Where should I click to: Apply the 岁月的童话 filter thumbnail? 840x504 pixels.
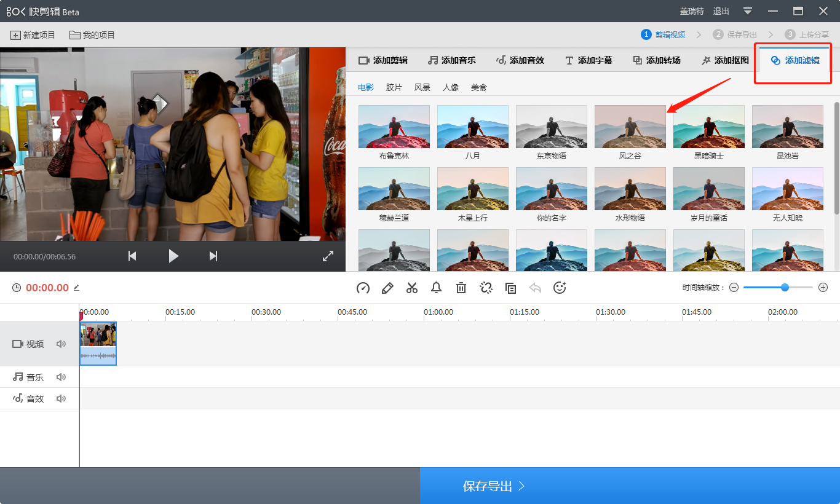pos(709,189)
